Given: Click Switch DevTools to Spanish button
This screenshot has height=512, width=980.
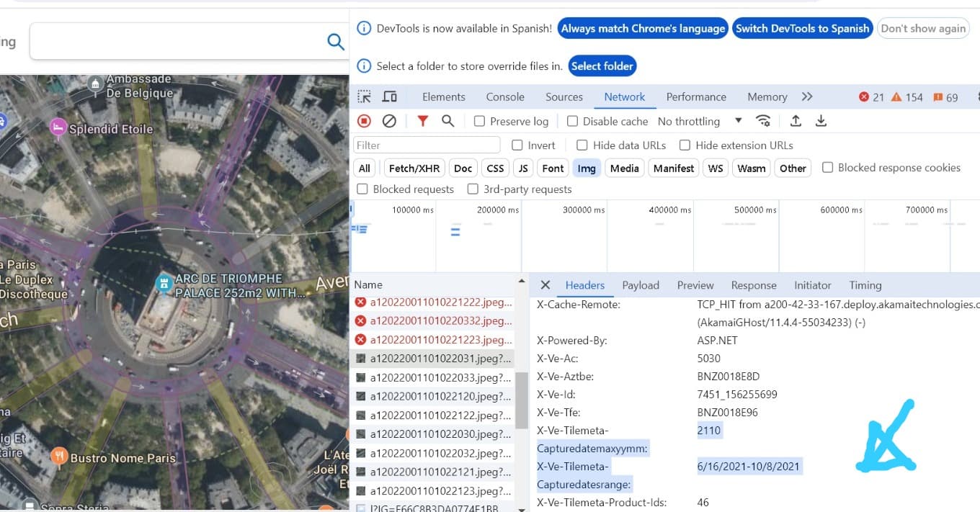Looking at the screenshot, I should click(802, 29).
